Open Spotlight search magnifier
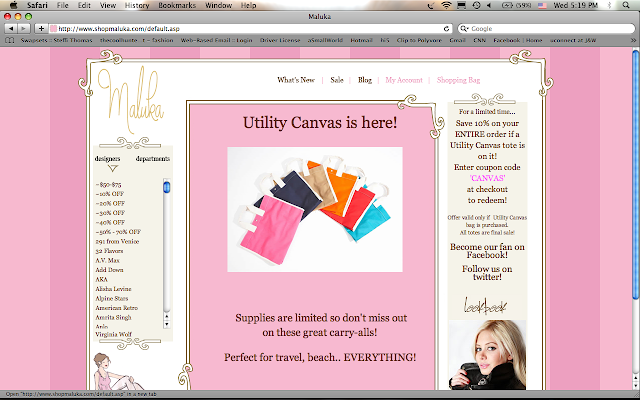The image size is (640, 400). 626,5
